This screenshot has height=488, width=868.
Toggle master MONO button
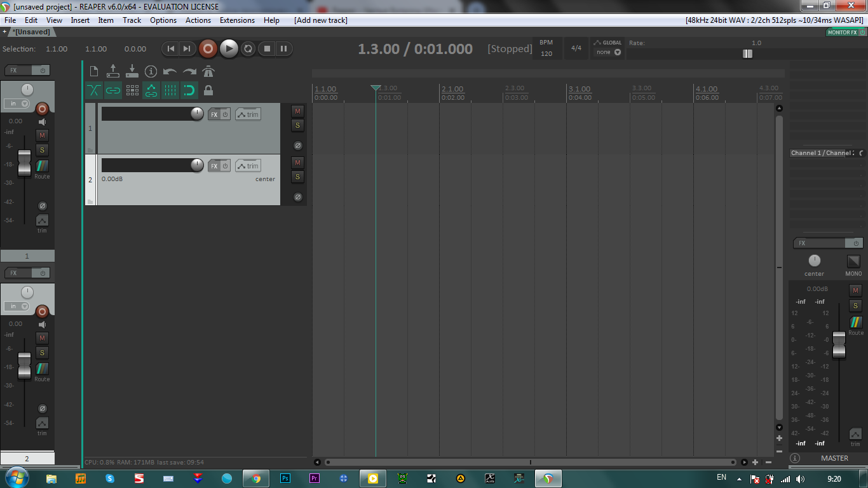tap(853, 261)
